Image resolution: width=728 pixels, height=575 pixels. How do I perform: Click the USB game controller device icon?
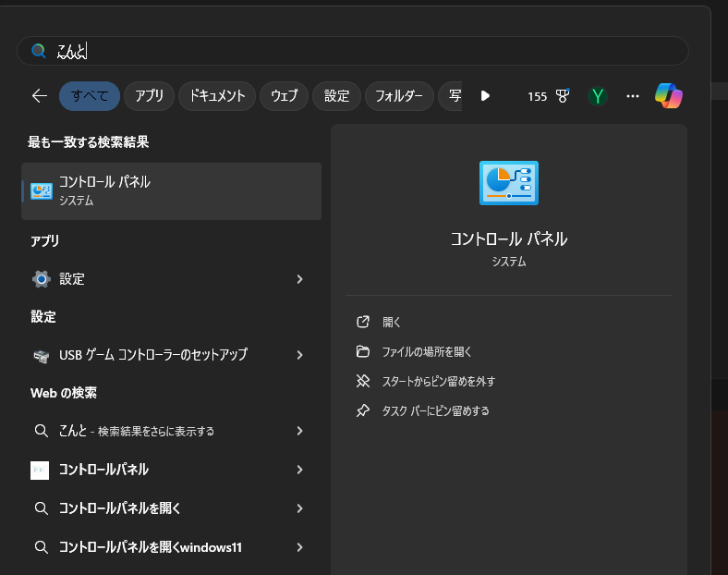(x=42, y=356)
